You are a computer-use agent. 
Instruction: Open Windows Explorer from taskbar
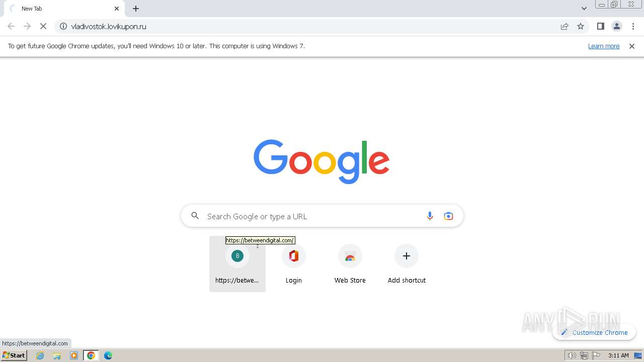(x=57, y=355)
